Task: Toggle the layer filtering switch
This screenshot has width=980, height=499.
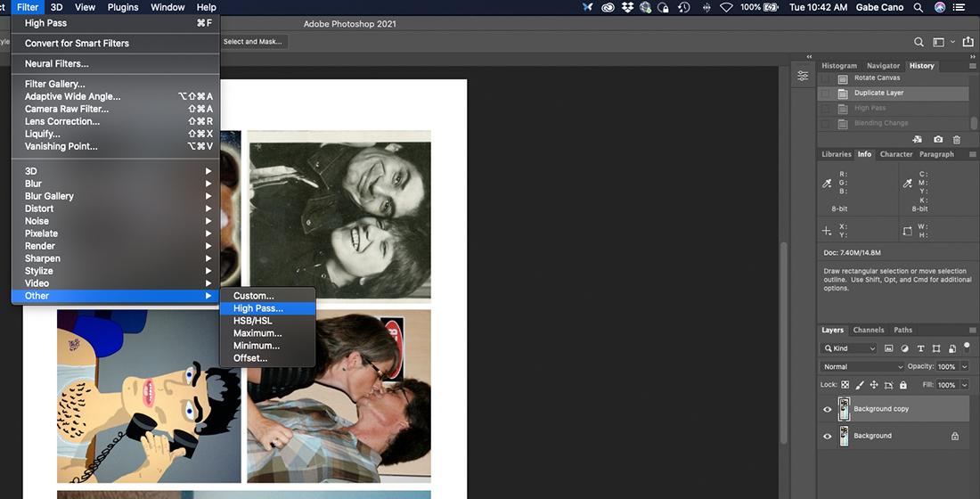Action: 965,348
